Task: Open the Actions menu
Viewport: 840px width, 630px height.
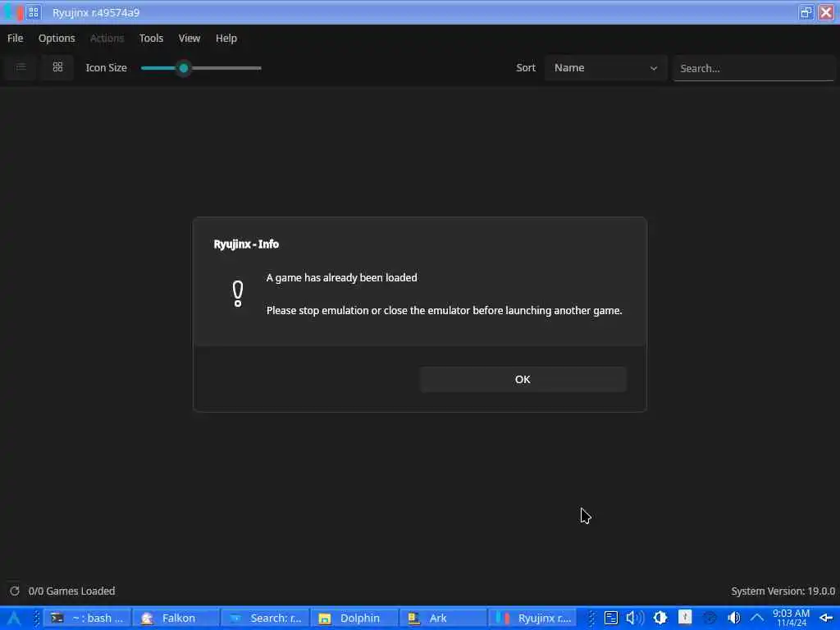Action: click(107, 38)
